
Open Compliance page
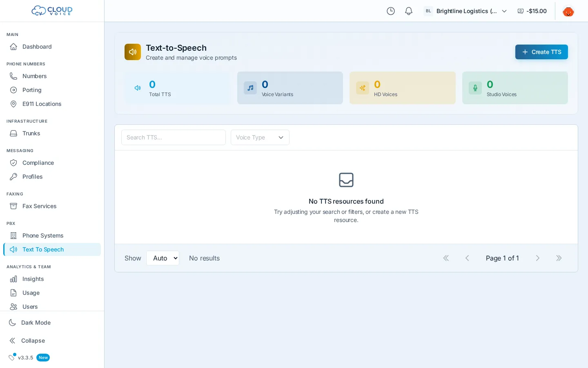(52, 163)
